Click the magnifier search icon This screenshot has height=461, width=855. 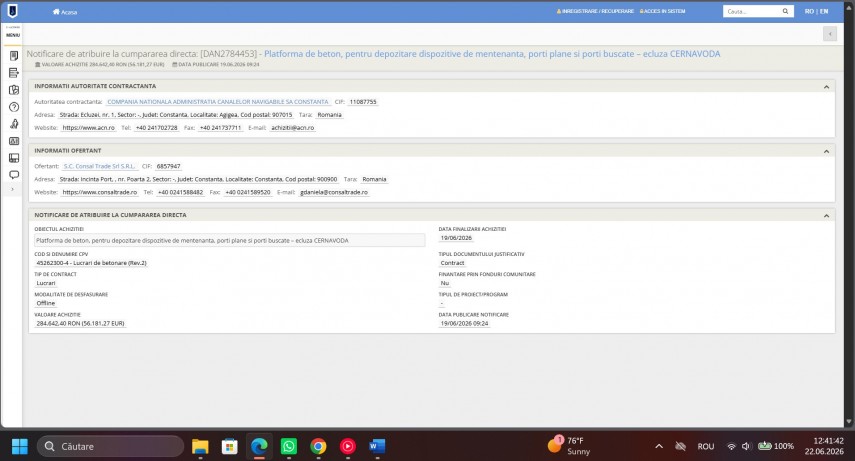click(x=785, y=11)
